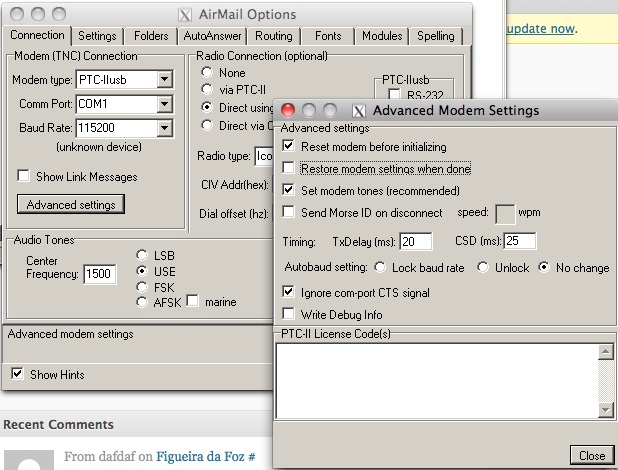Select Direct using radio option
618x470 pixels.
tap(207, 107)
